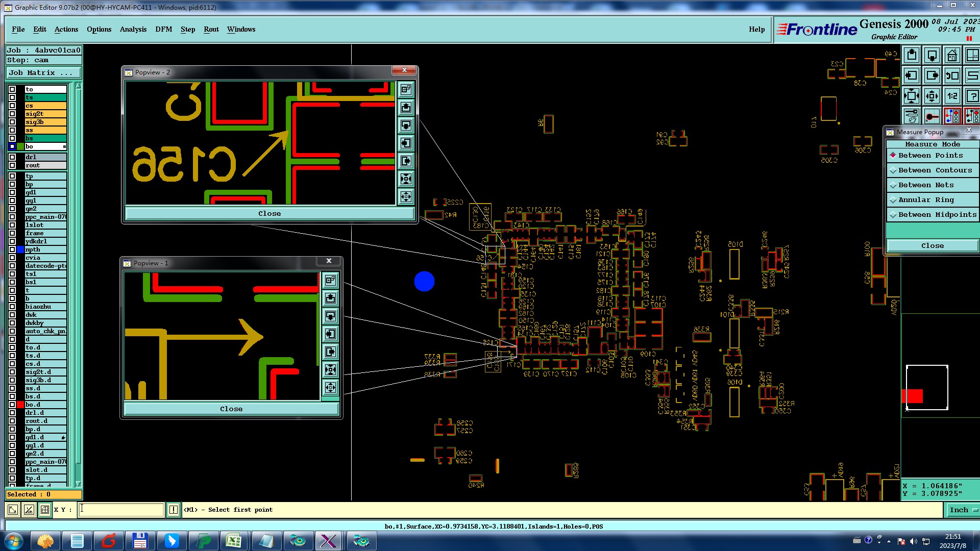This screenshot has width=980, height=551.
Task: Toggle checkbox for layer sig2t
Action: tap(12, 114)
